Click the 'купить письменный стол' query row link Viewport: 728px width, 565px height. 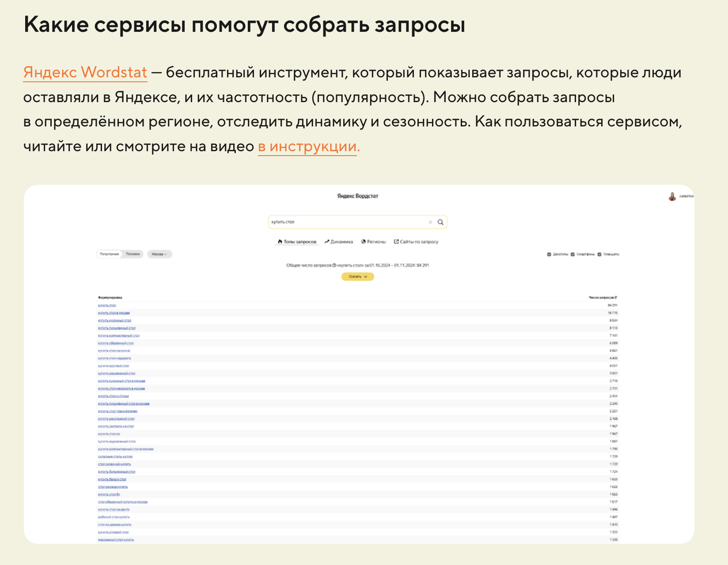(x=117, y=328)
